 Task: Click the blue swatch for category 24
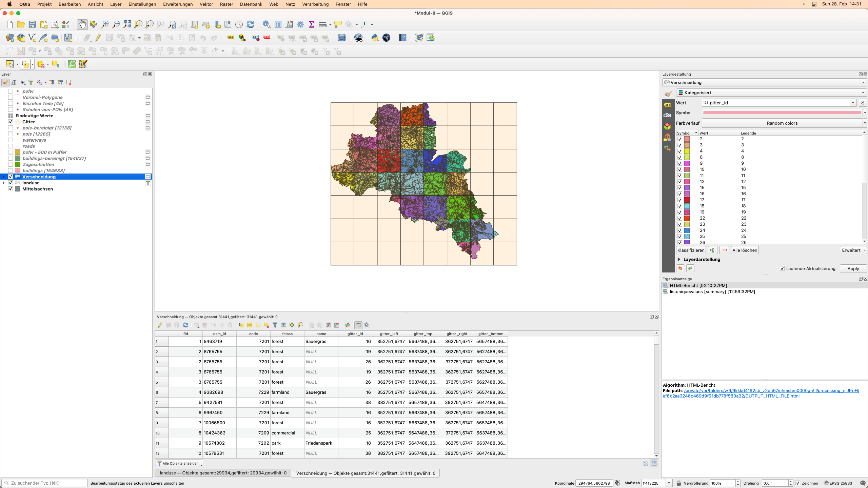click(687, 230)
